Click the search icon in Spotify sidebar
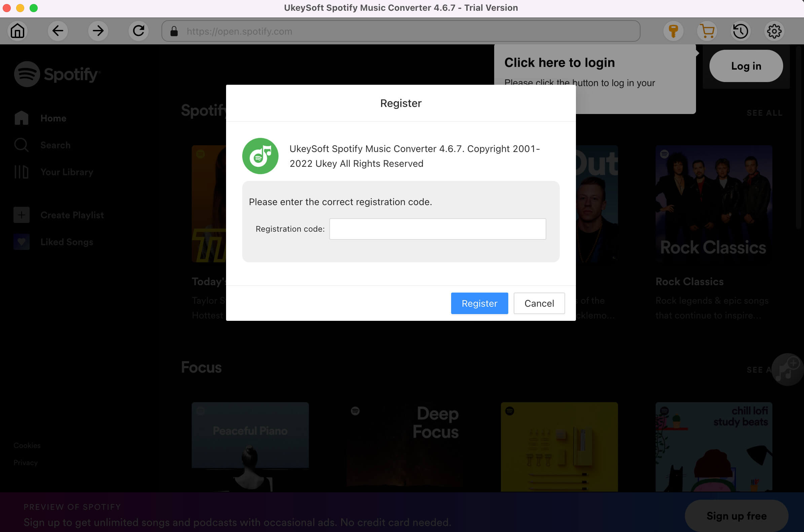Image resolution: width=804 pixels, height=532 pixels. coord(22,144)
